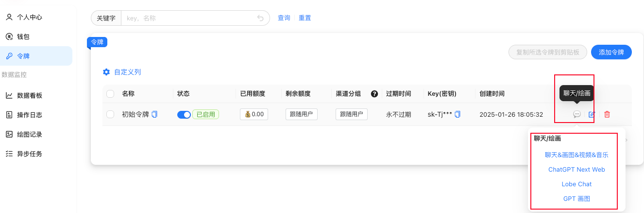This screenshot has height=213, width=644.
Task: Open the chat/drawing bubble icon for 初始令牌
Action: pos(576,114)
